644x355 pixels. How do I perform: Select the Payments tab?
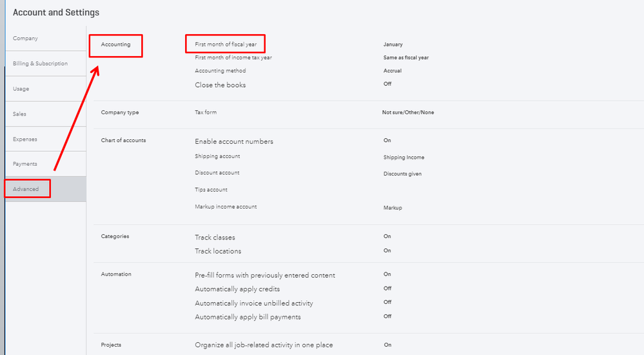pos(25,164)
